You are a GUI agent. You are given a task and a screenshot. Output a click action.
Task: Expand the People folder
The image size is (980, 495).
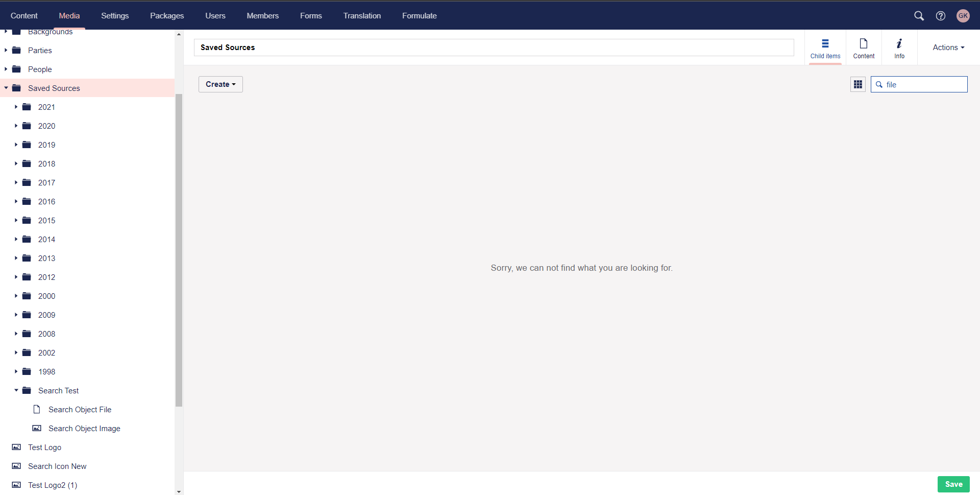point(5,69)
